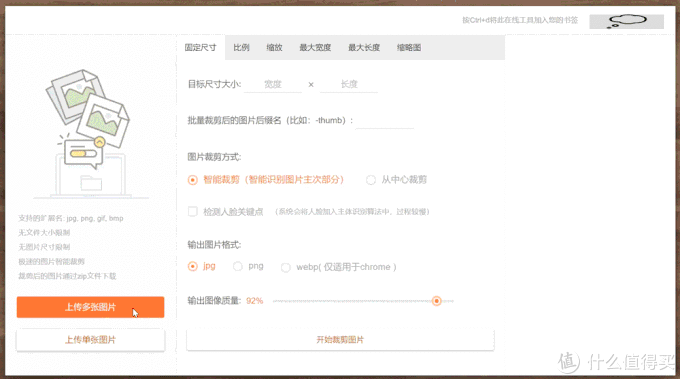This screenshot has height=379, width=680.
Task: Select jpg output format
Action: coord(193,266)
